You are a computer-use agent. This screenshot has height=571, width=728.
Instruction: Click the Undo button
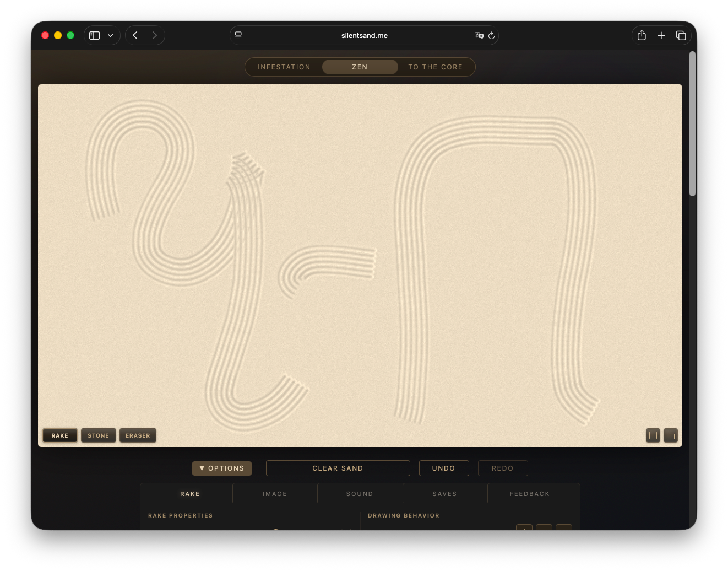click(444, 468)
